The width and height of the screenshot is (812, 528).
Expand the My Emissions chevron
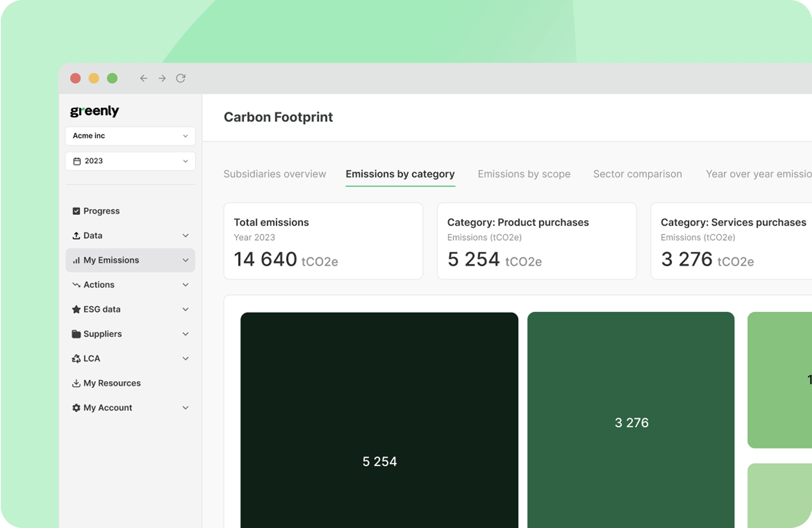point(185,260)
